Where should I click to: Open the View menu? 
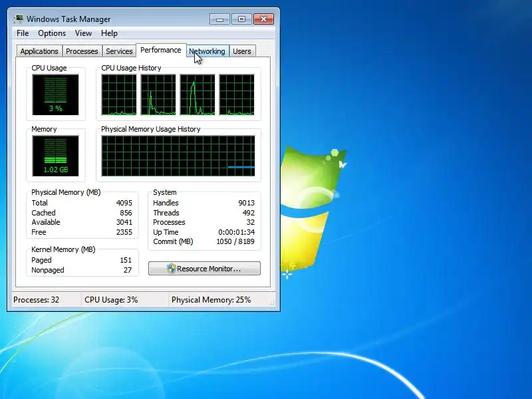[x=83, y=33]
